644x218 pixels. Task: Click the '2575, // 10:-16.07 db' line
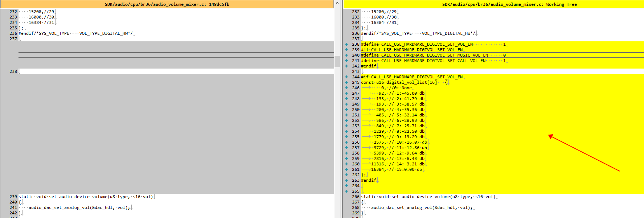point(400,142)
